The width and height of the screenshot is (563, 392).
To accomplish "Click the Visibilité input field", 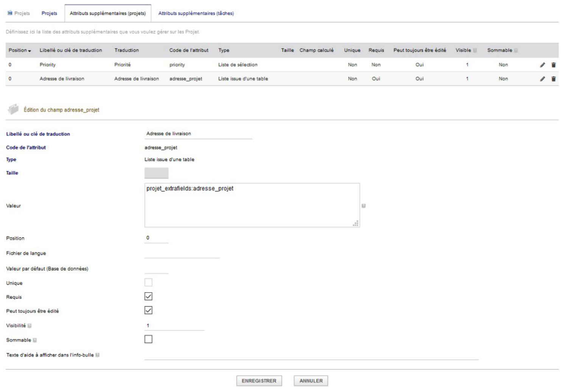I will tap(174, 325).
